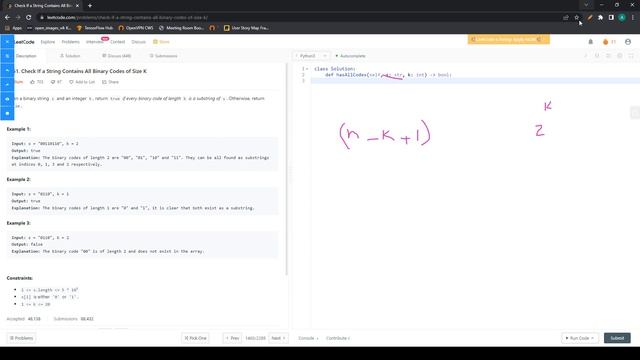Reload the page with refresh icon
Image resolution: width=640 pixels, height=360 pixels.
[x=29, y=18]
